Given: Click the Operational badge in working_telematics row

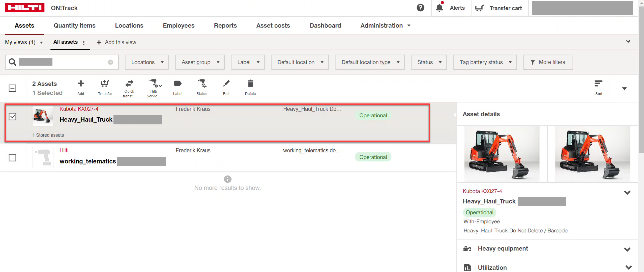Looking at the screenshot, I should click(x=373, y=157).
